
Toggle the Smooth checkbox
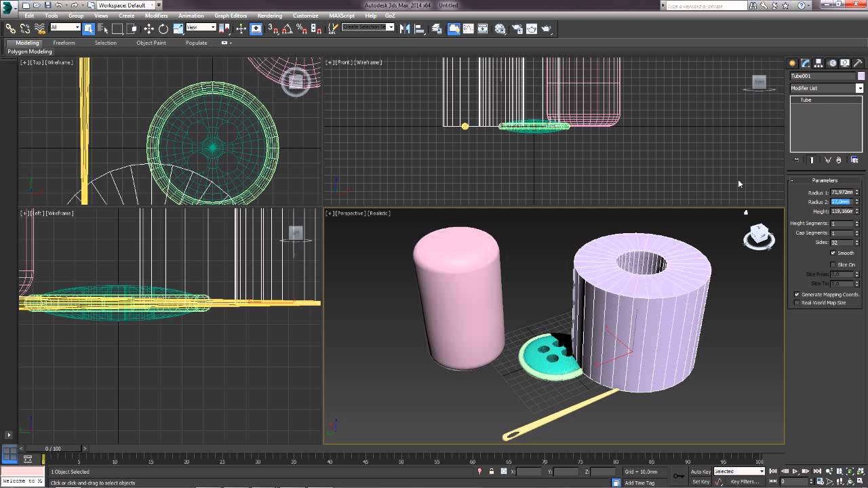pos(833,253)
